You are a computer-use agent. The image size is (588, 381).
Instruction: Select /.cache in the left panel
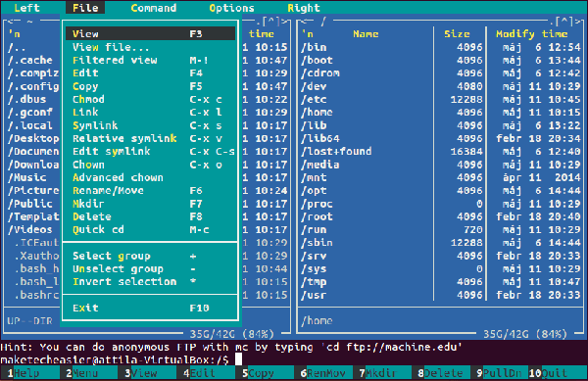coord(30,60)
